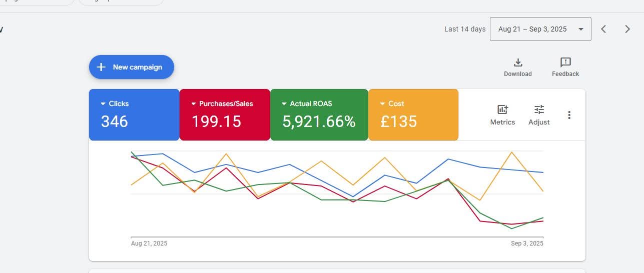Open the Aug 21 – Sep 3 date picker
Image resolution: width=644 pixels, height=273 pixels.
540,29
